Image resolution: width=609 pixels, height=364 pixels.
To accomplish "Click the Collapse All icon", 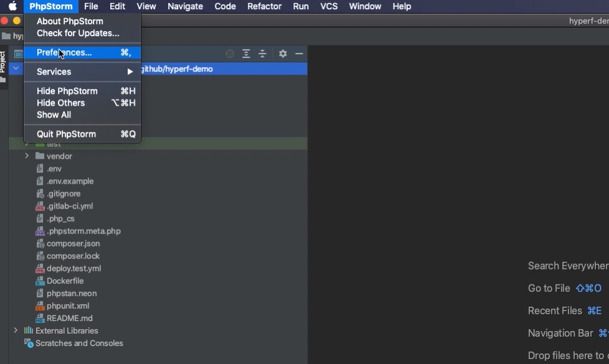I will click(x=263, y=54).
